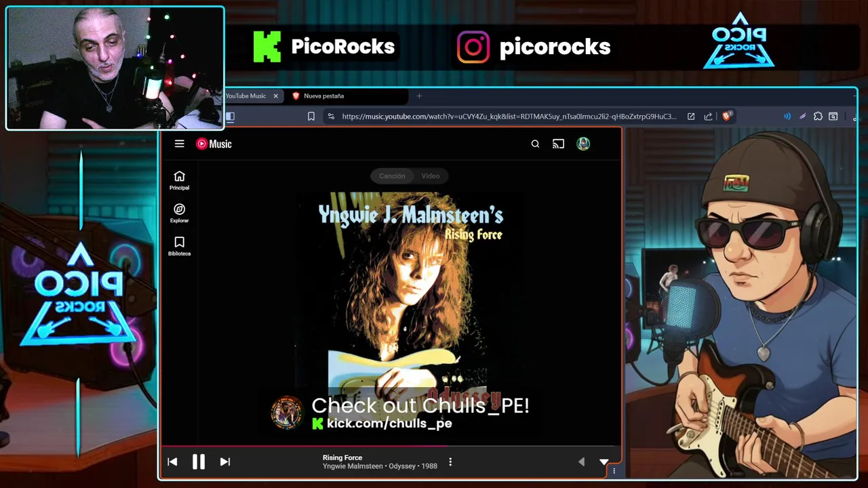Click the YouTube Music logo
The width and height of the screenshot is (868, 488).
(214, 144)
